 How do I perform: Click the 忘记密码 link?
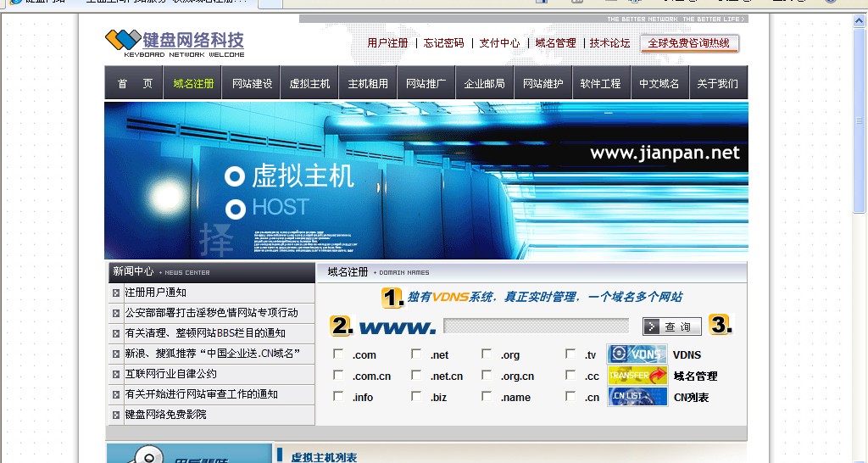(444, 42)
